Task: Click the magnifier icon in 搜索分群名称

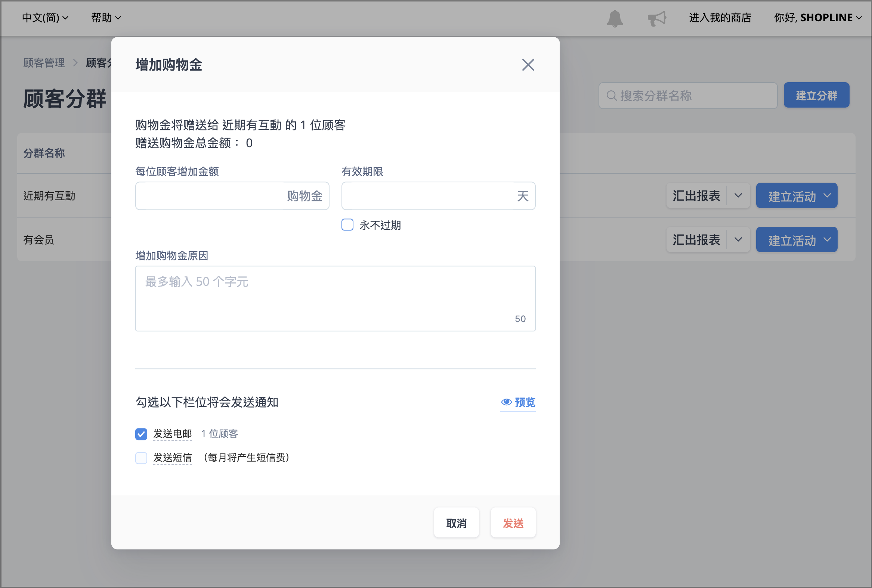Action: tap(611, 96)
